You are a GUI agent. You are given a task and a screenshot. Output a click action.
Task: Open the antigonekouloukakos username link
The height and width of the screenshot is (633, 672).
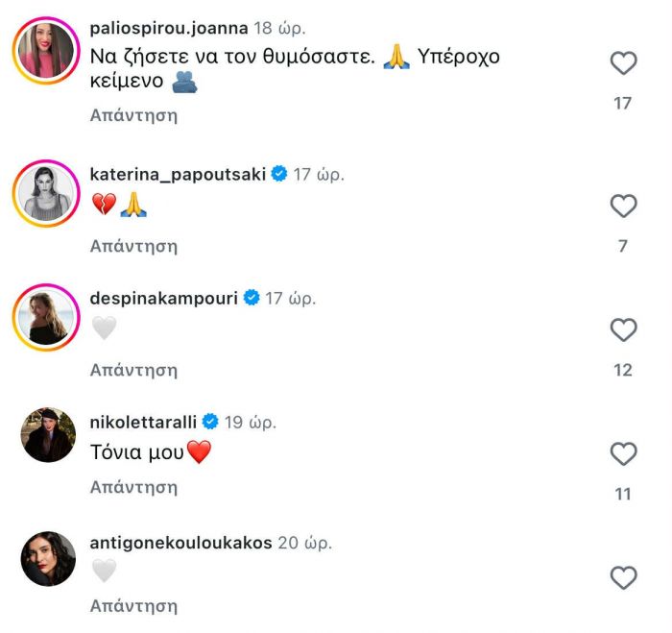coord(180,543)
